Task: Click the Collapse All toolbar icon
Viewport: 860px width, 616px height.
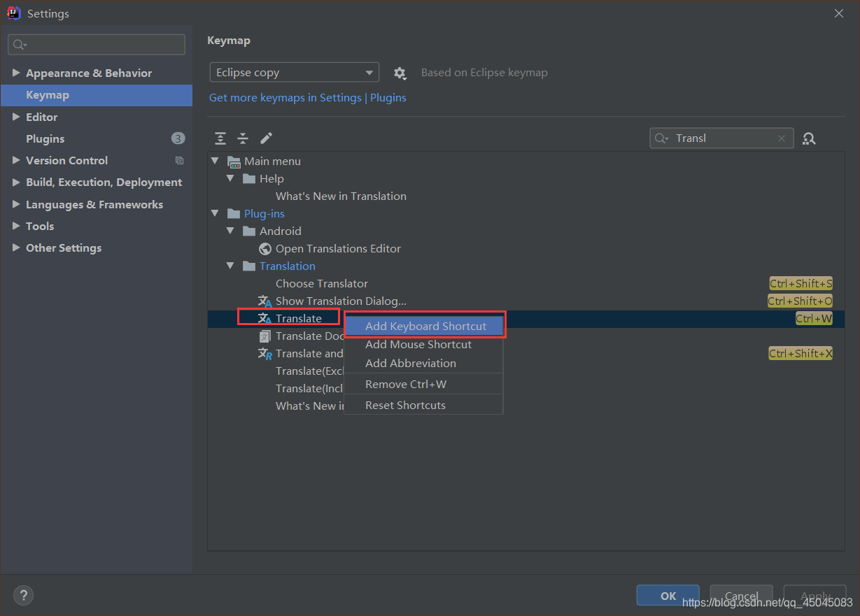Action: coord(243,138)
